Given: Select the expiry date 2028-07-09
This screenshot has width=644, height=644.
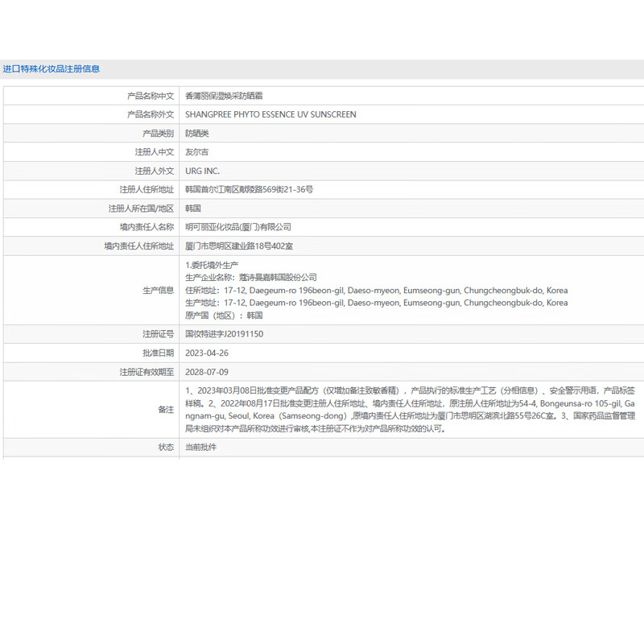Looking at the screenshot, I should pyautogui.click(x=207, y=372).
